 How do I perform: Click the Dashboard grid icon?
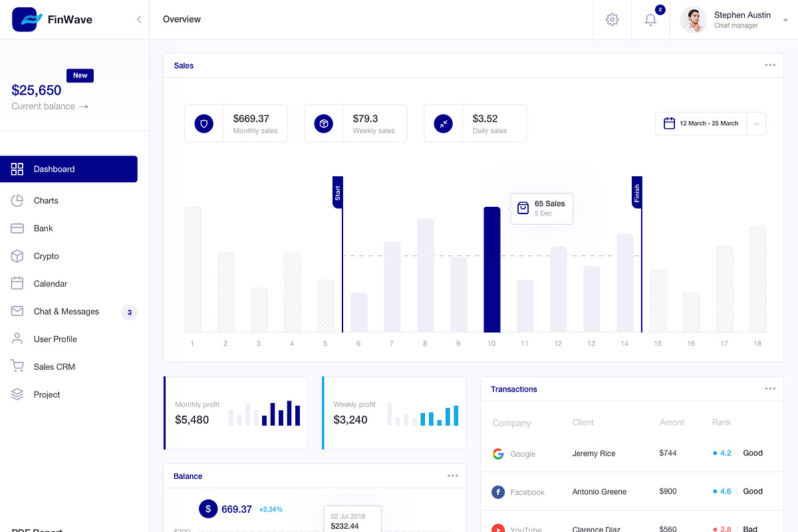point(17,169)
